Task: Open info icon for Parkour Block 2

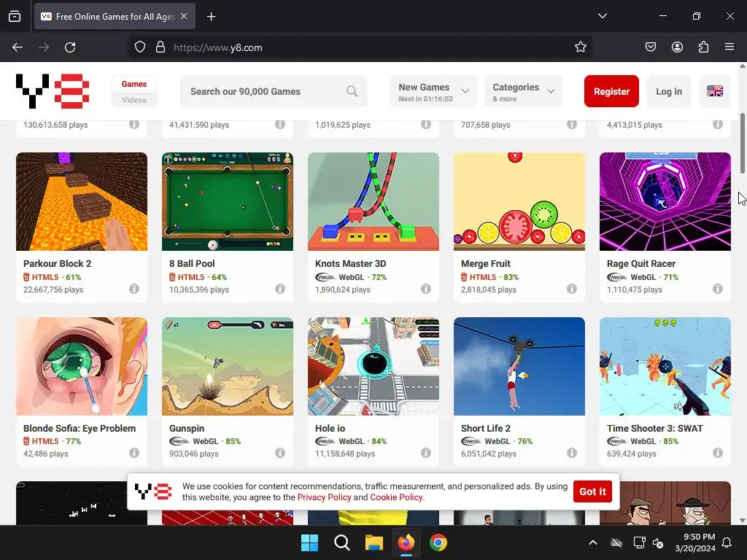Action: tap(134, 289)
